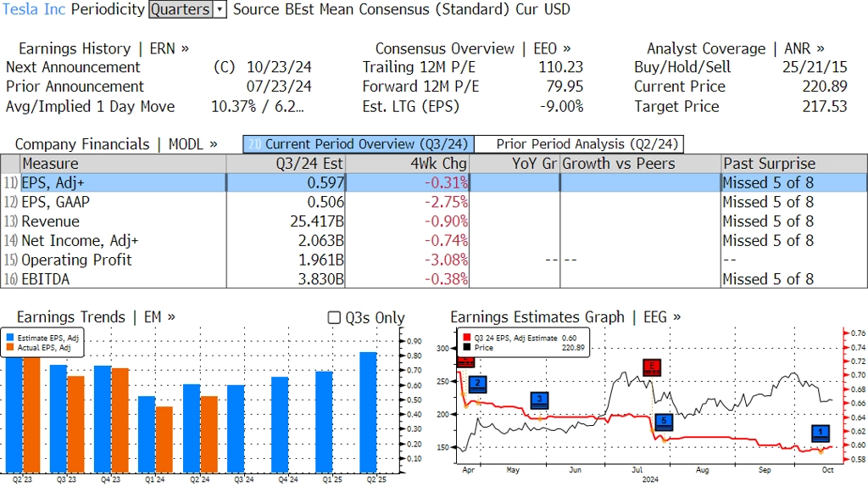
Task: Click the Q4'24 estimate bar
Action: [280, 425]
